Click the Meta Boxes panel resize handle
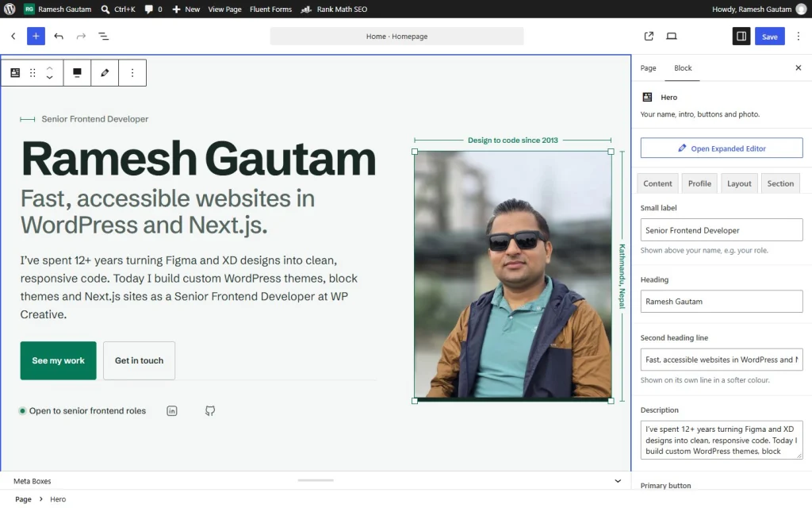812x508 pixels. [316, 480]
